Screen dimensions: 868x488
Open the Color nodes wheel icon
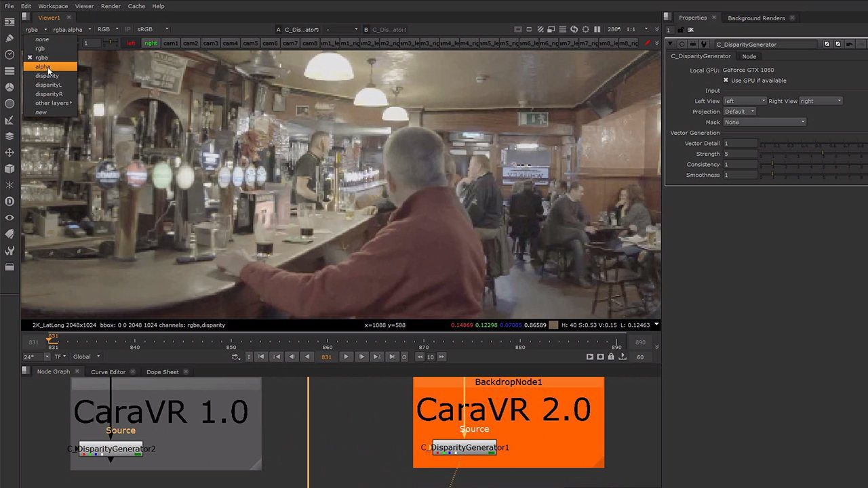click(9, 87)
